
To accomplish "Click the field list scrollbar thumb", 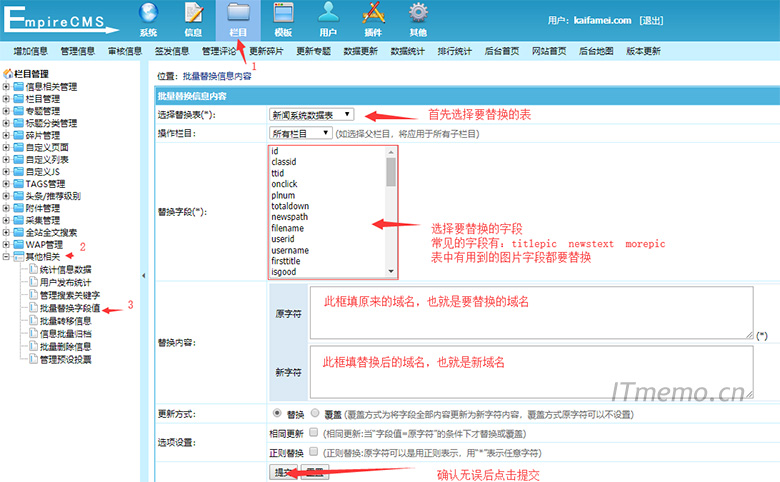I will coord(391,172).
